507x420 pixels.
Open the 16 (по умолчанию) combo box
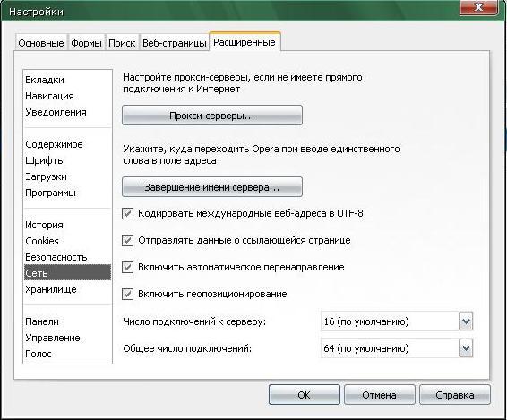point(397,321)
